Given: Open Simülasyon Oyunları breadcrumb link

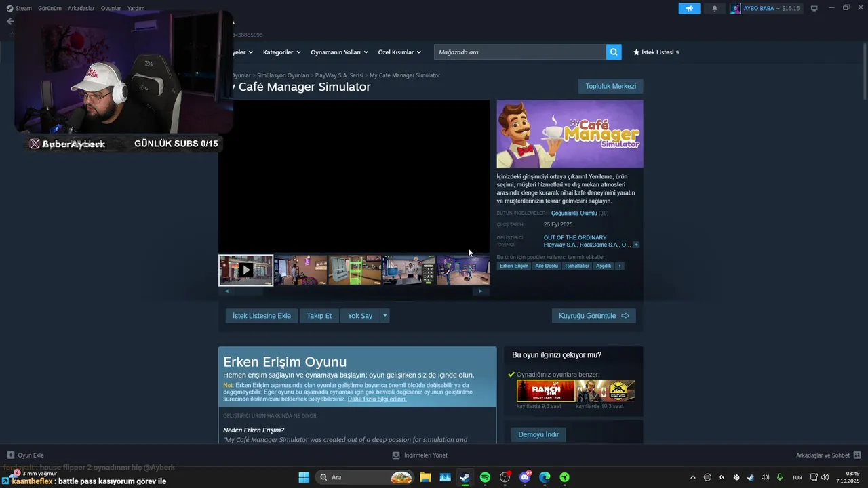Looking at the screenshot, I should pyautogui.click(x=283, y=75).
